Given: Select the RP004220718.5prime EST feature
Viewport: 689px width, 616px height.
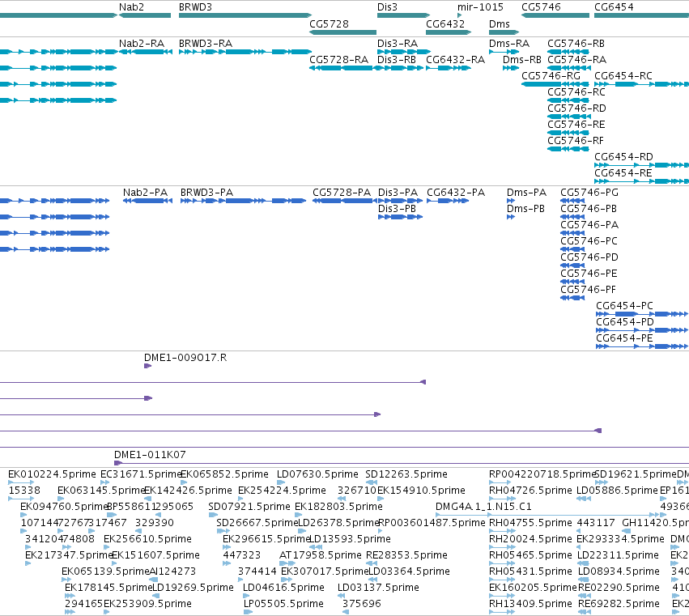Looking at the screenshot, I should click(502, 482).
